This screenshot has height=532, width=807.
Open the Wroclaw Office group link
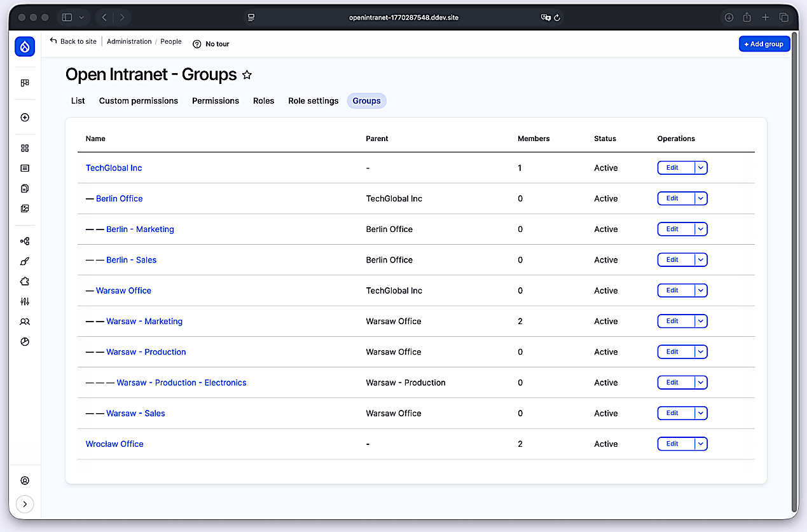pos(114,444)
